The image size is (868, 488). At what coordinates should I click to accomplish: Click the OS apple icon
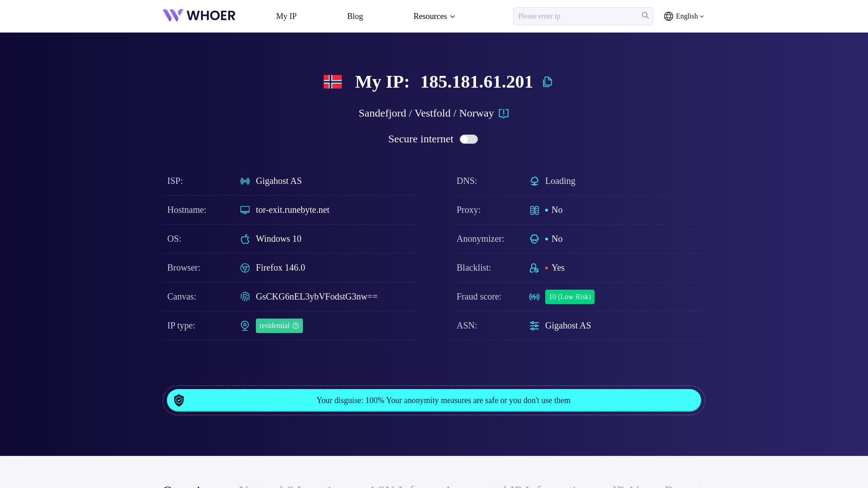tap(245, 239)
